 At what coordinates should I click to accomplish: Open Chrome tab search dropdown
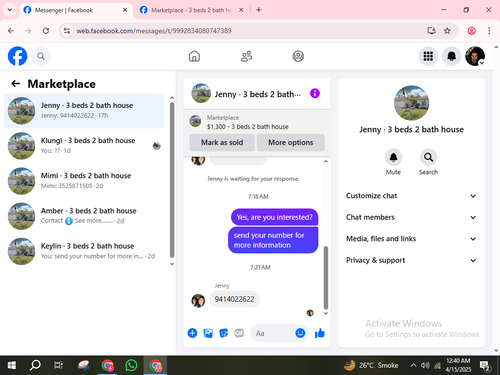click(x=10, y=10)
